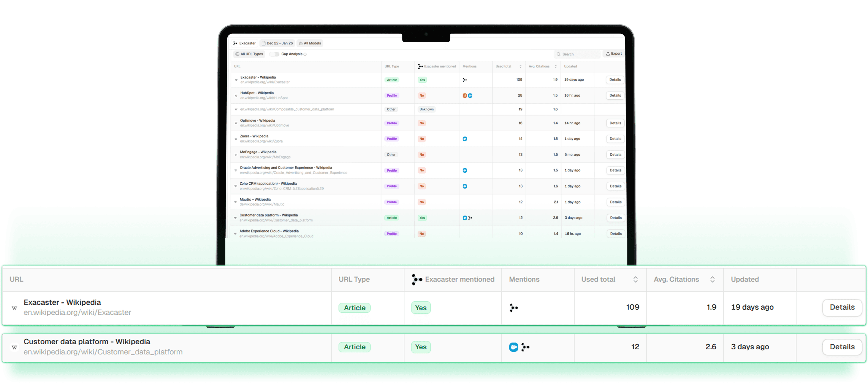Sort by Used total in laptop table
The width and height of the screenshot is (868, 385).
coord(521,67)
